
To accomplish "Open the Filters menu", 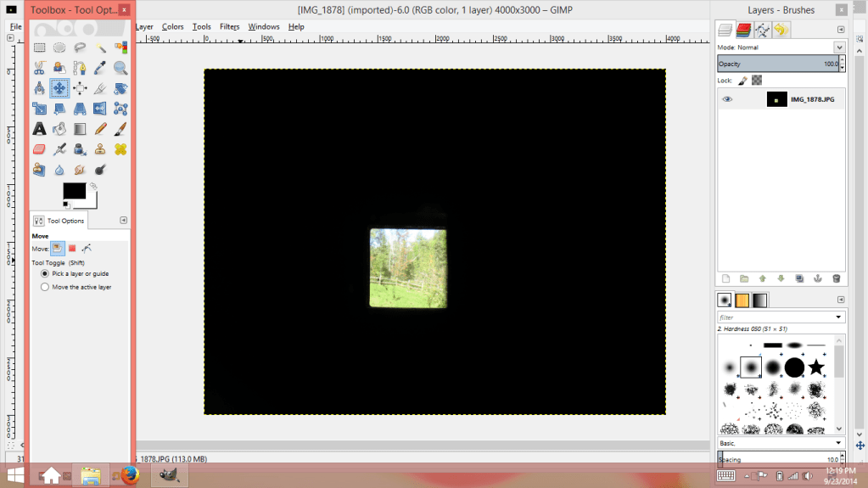I will pos(229,26).
